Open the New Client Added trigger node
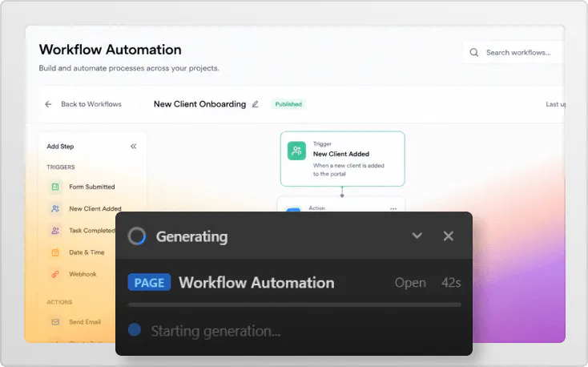588x367 pixels. [x=342, y=159]
